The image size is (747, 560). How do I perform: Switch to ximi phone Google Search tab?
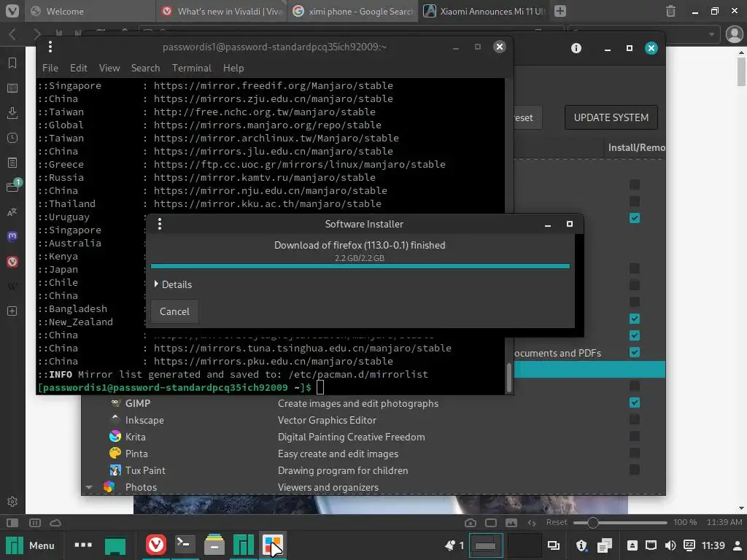click(353, 11)
